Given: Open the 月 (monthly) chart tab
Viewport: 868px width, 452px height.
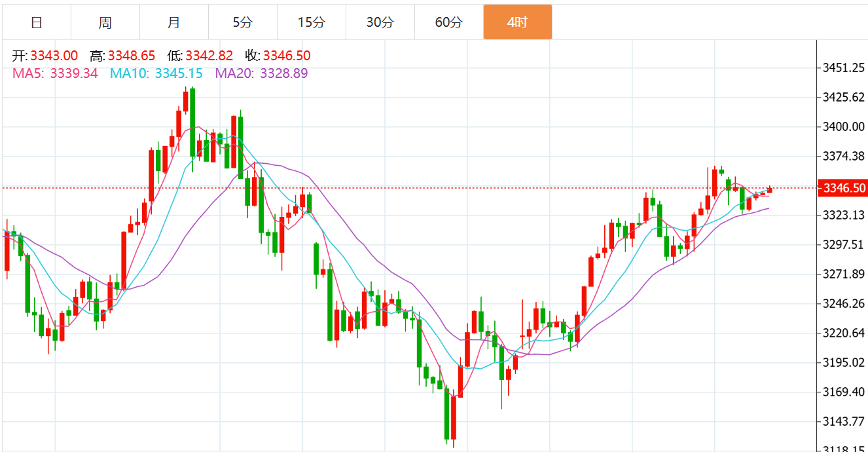Looking at the screenshot, I should [174, 22].
